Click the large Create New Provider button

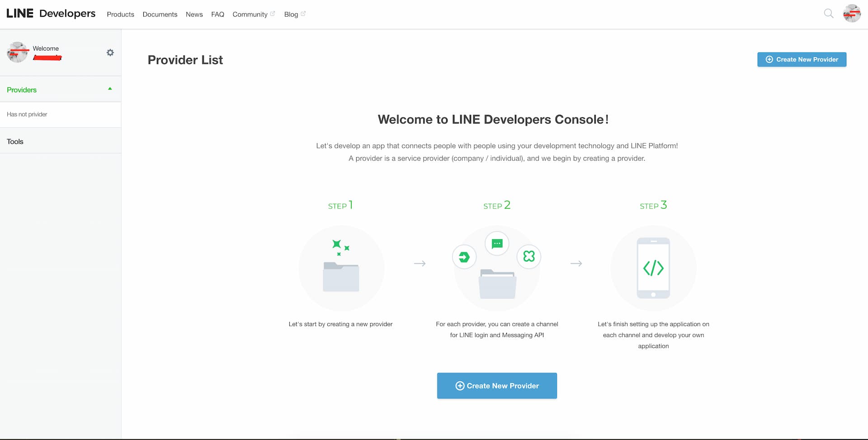(x=497, y=386)
